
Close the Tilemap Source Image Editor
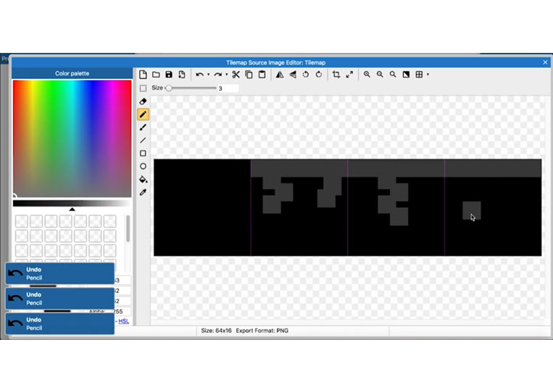(545, 62)
